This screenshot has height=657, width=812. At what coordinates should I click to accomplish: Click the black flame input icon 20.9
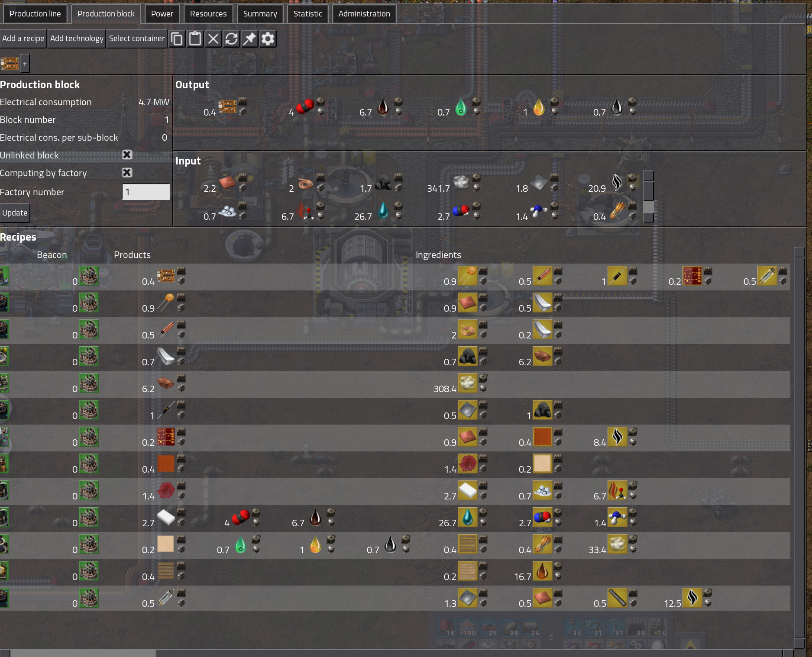point(617,183)
